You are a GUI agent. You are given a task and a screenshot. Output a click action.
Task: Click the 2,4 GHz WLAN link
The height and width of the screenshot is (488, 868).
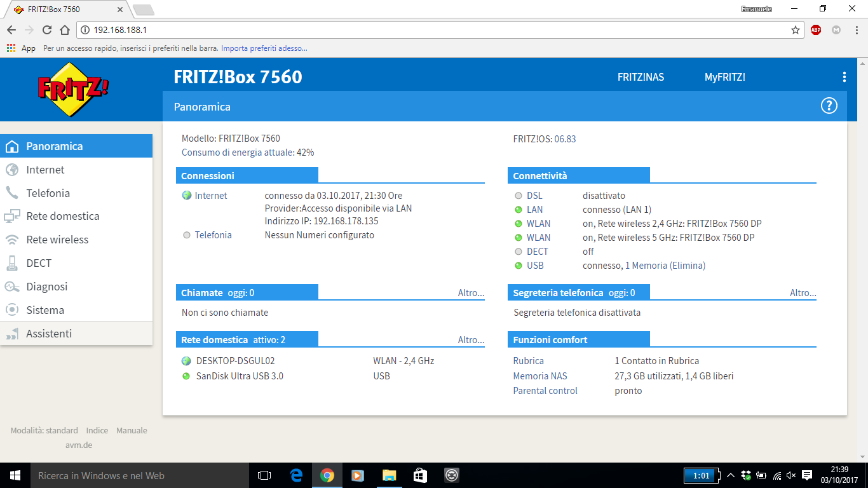(x=539, y=224)
